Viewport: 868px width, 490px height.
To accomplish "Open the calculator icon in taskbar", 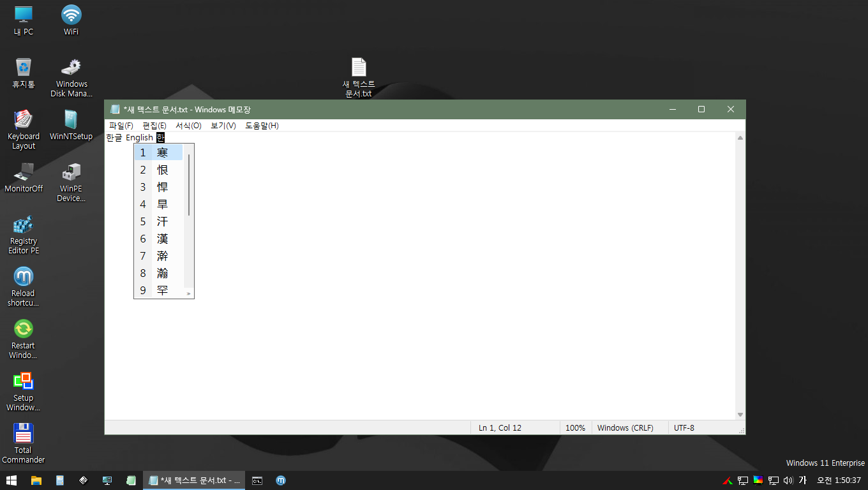I will tap(60, 480).
